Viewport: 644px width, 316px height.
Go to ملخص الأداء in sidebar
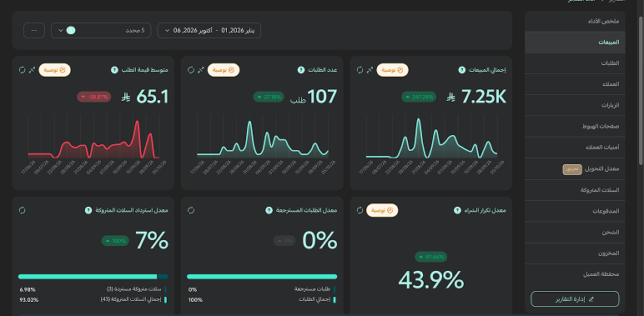(575, 22)
